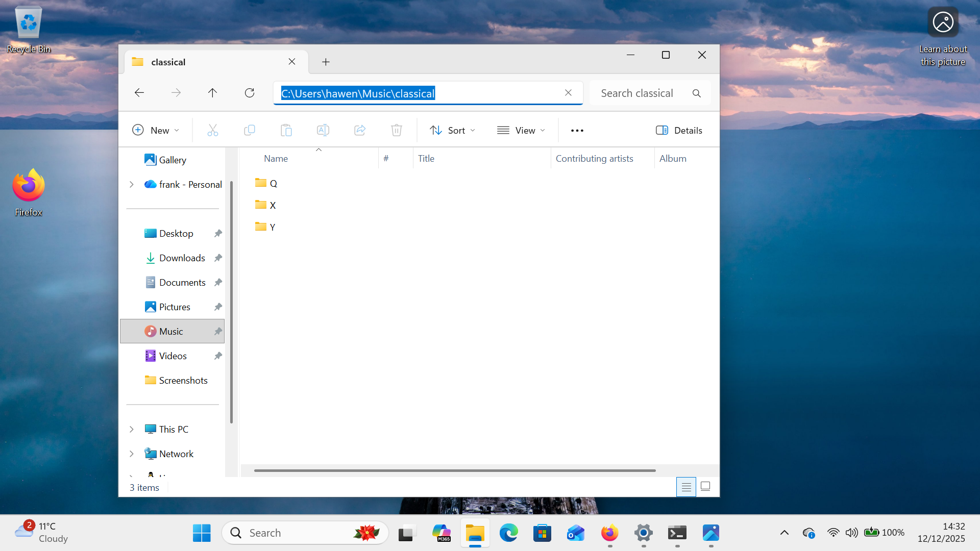Go up one folder level
Screen dimensions: 980x551
(x=212, y=93)
